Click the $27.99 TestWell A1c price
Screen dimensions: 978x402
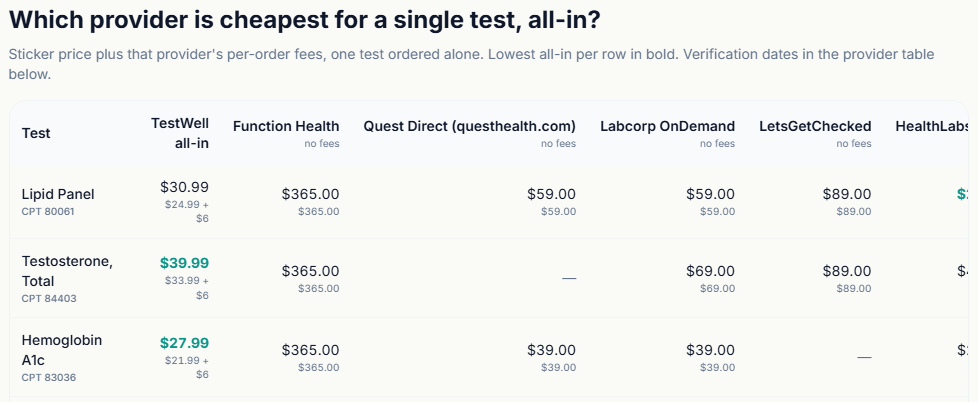[x=184, y=343]
